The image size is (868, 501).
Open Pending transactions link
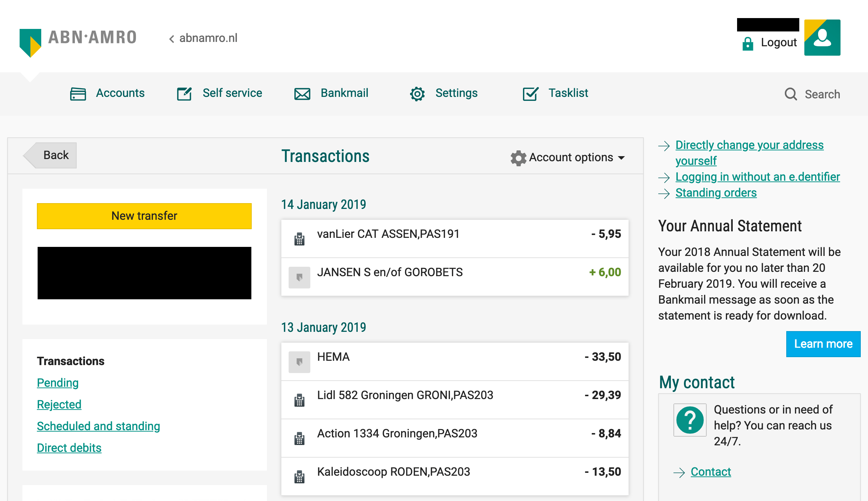tap(58, 383)
